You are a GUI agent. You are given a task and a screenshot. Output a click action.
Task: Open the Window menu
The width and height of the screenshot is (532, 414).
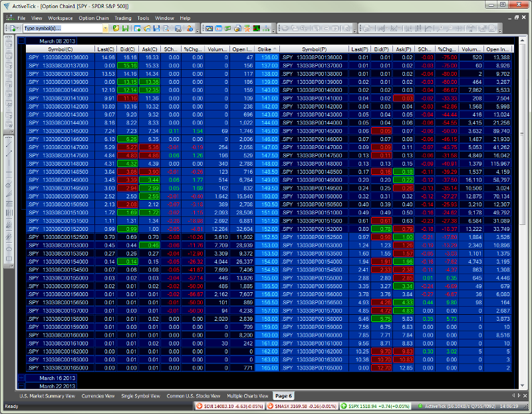point(164,18)
